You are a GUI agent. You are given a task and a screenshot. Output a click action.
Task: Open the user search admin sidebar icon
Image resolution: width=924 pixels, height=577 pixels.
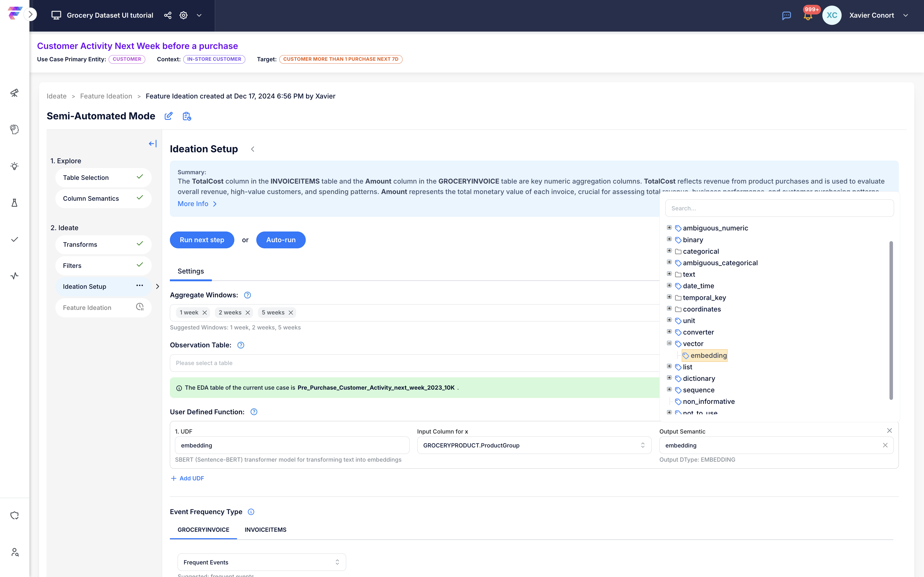coord(14,552)
